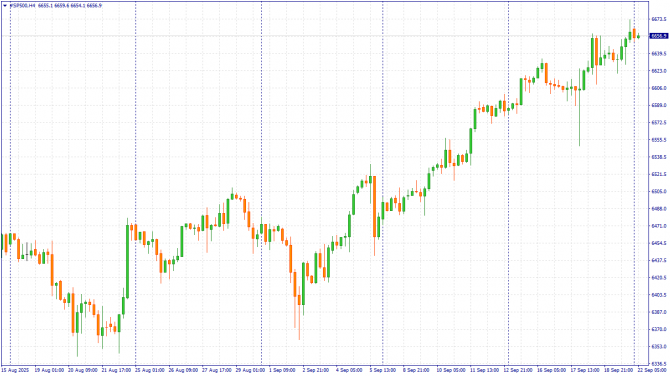This screenshot has height=376, width=670.
Task: Select the highlighted current price tag 6656.9
Action: tap(658, 36)
